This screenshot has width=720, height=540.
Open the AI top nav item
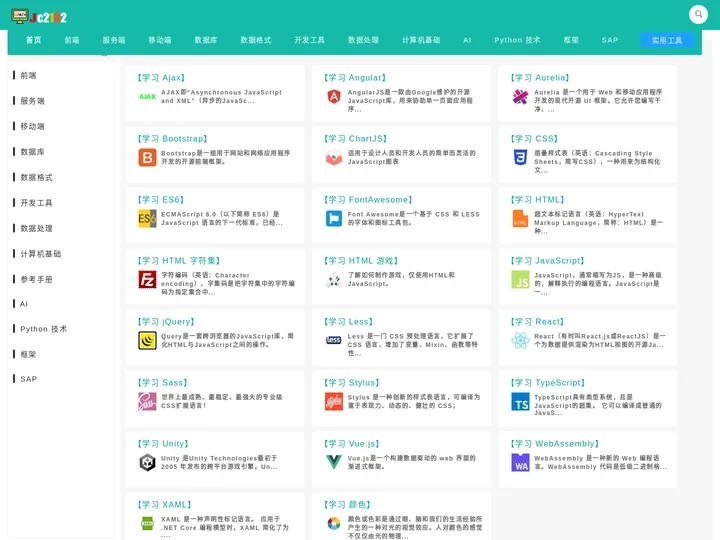pos(467,40)
